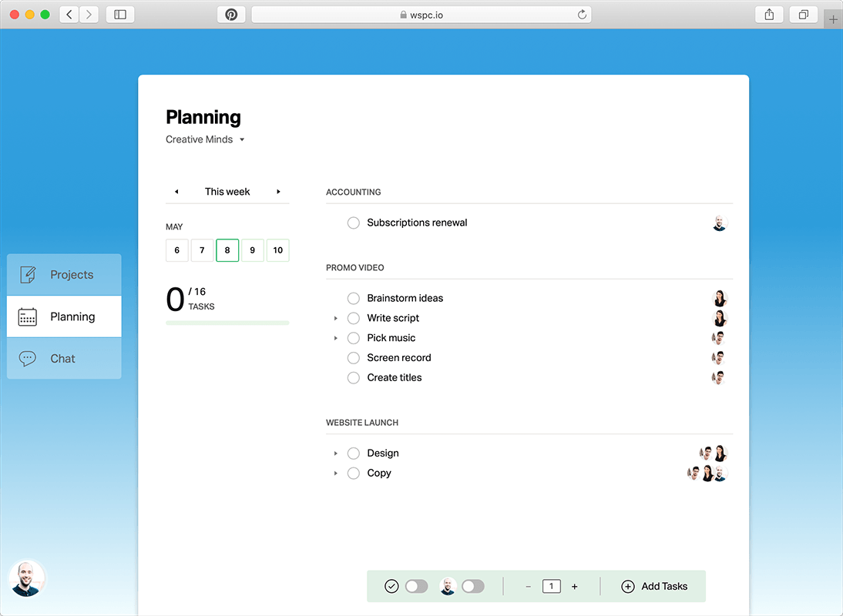
Task: Click the Safari share icon
Action: click(769, 15)
